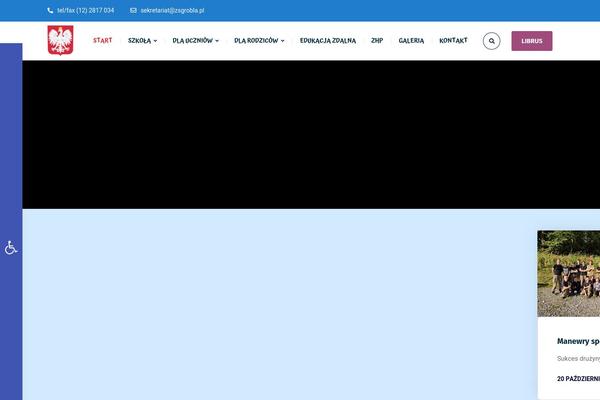The height and width of the screenshot is (400, 600).
Task: Click the phone icon in top bar
Action: tap(50, 10)
